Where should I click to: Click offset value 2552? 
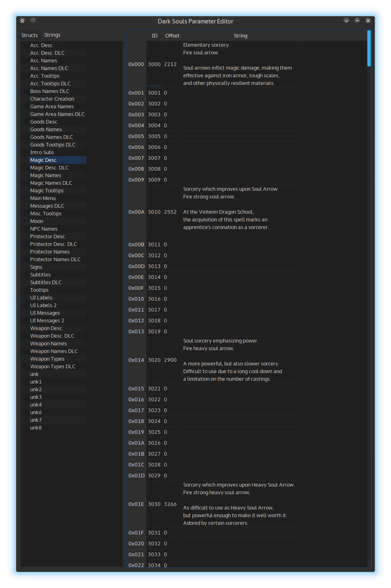tap(172, 212)
